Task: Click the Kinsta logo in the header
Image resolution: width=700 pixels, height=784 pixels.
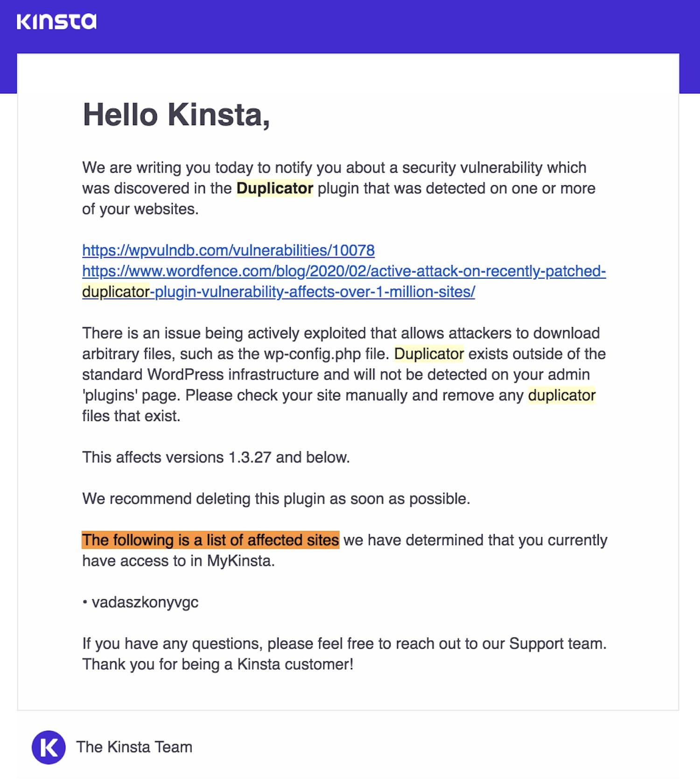Action: [x=56, y=22]
